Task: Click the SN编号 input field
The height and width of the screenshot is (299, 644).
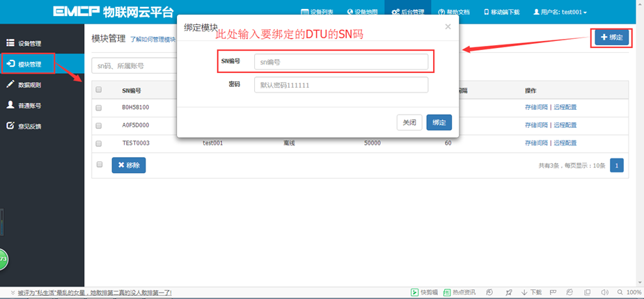Action: [341, 62]
